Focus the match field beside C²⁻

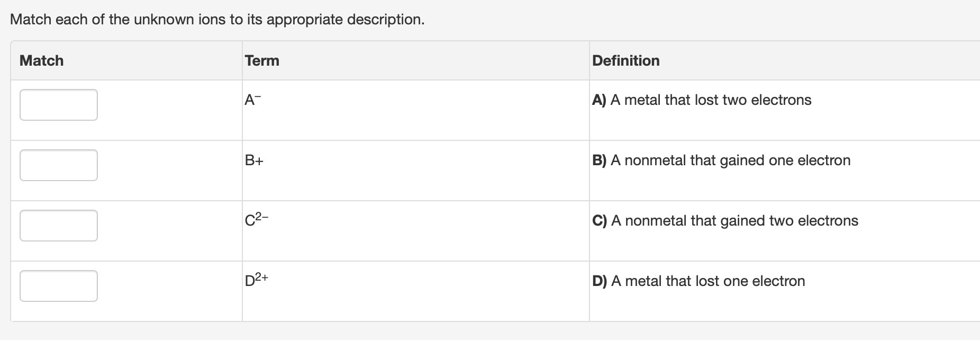tap(59, 226)
